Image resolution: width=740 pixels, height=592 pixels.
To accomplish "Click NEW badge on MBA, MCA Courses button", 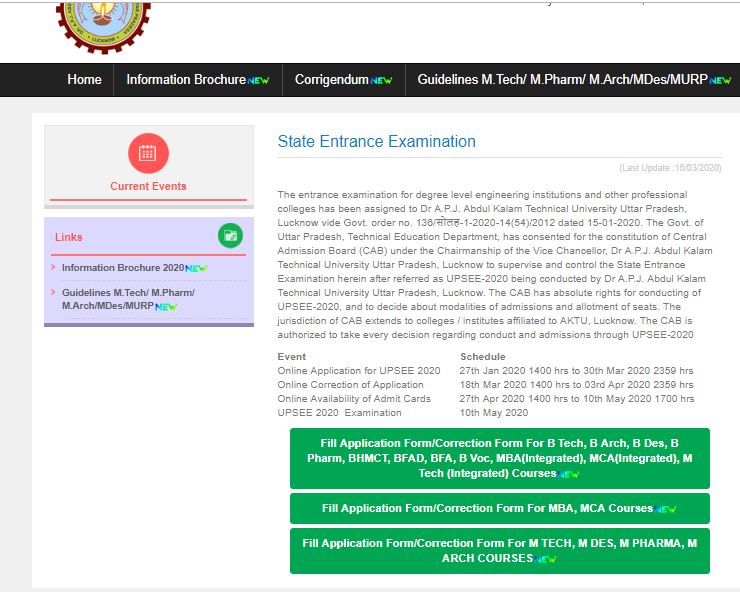I will click(666, 510).
